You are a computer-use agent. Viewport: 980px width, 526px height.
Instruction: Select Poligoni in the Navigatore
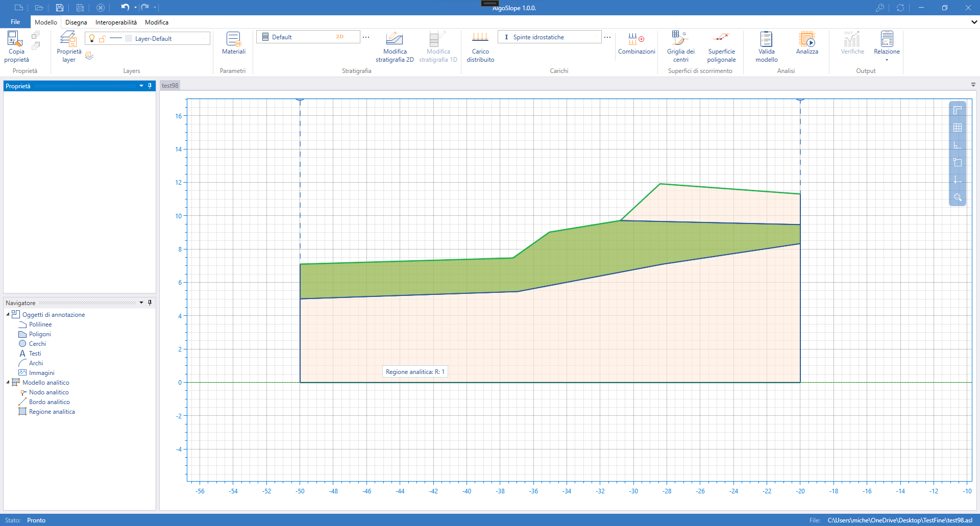point(40,334)
